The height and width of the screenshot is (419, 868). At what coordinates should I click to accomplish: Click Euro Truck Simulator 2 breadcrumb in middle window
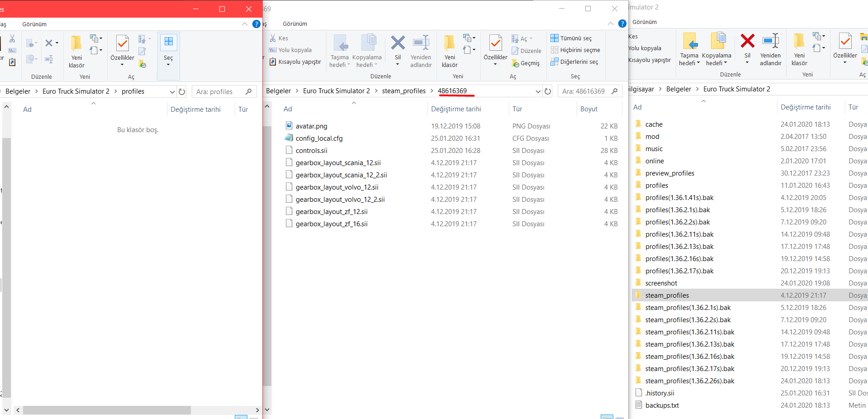click(337, 91)
